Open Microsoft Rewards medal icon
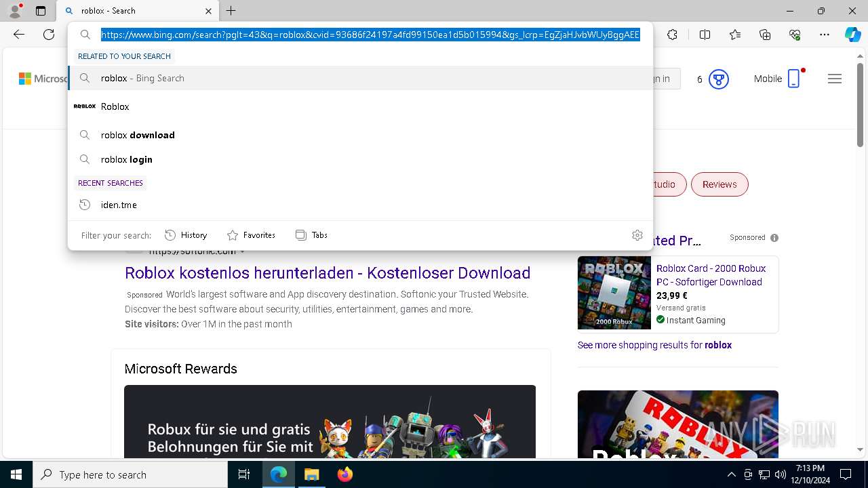Image resolution: width=868 pixels, height=488 pixels. pos(718,79)
